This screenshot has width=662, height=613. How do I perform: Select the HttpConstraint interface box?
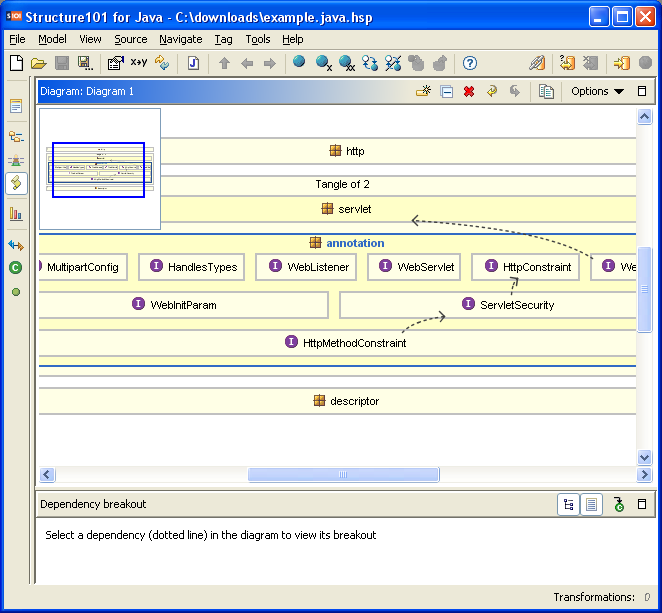tap(525, 267)
